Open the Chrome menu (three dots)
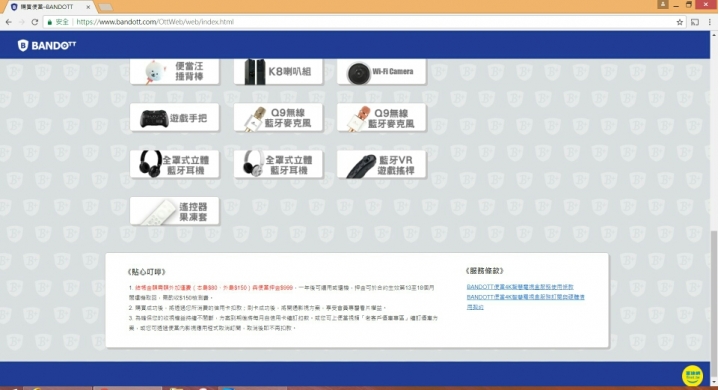The width and height of the screenshot is (720, 390). (x=709, y=22)
